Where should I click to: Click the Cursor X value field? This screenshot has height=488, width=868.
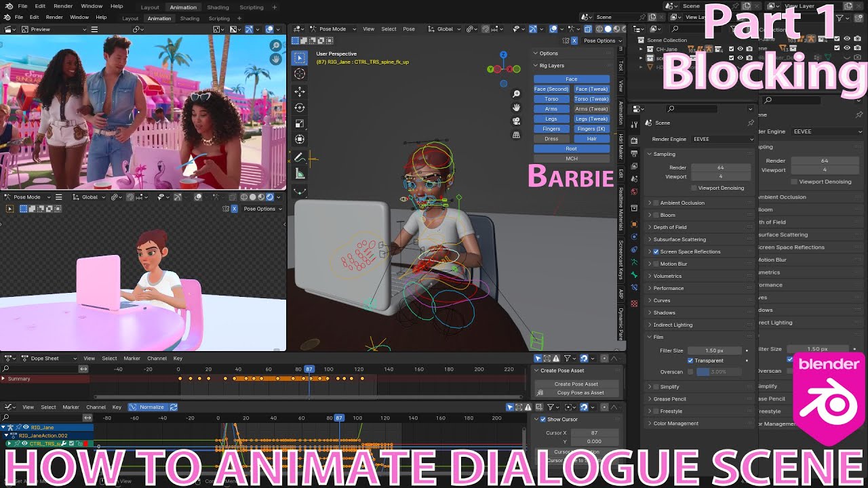click(x=594, y=433)
